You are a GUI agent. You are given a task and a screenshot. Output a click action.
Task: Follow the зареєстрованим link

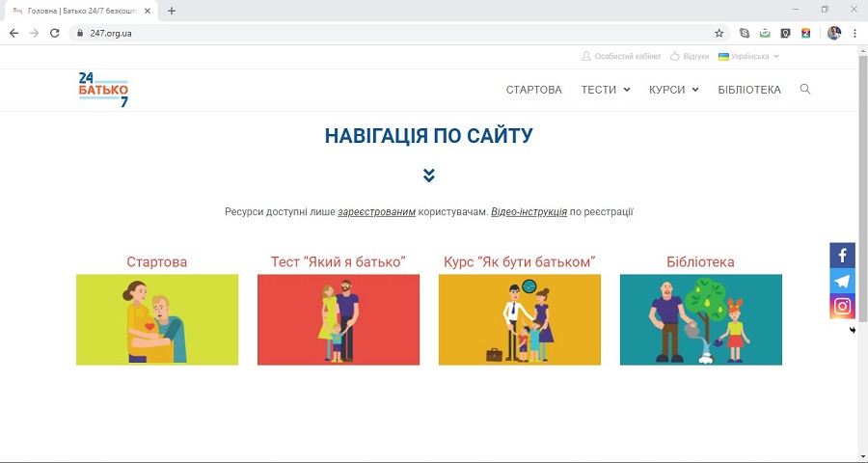coord(376,212)
